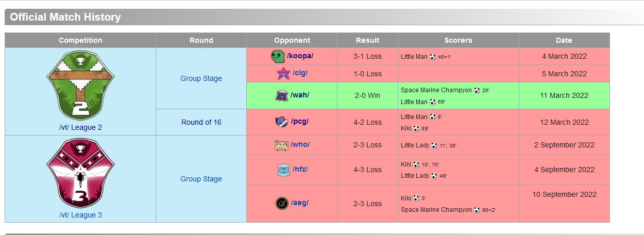The height and width of the screenshot is (235, 644).
Task: Click the League 3 Group Stage link
Action: click(x=201, y=179)
